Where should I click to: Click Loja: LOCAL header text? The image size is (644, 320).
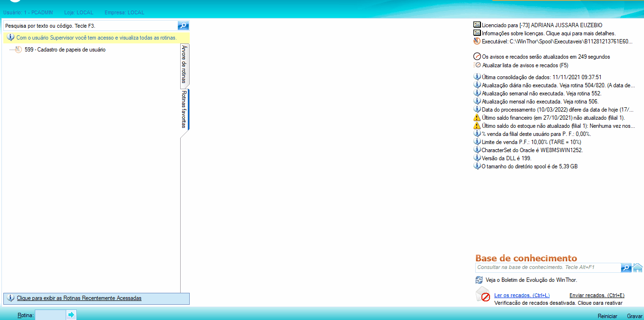(79, 12)
